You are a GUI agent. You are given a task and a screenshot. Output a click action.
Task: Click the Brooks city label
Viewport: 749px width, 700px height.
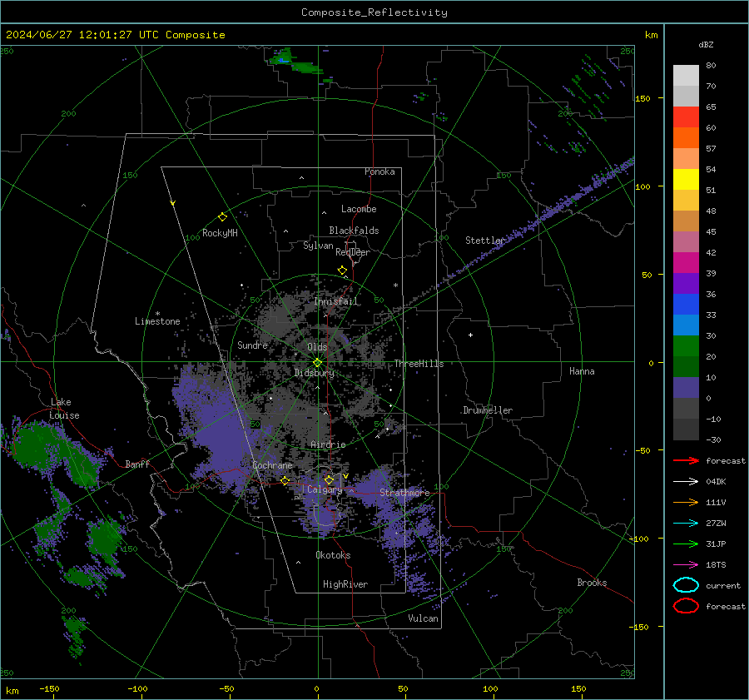point(592,583)
